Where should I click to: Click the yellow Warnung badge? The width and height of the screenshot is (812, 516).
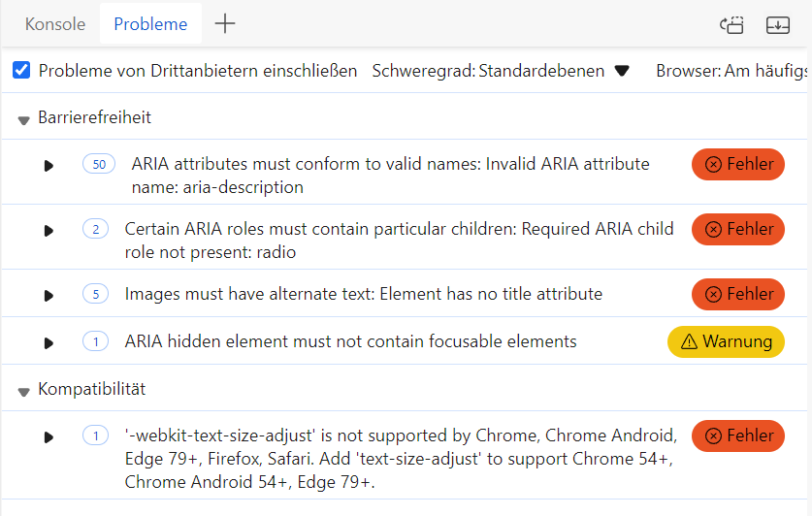tap(726, 341)
